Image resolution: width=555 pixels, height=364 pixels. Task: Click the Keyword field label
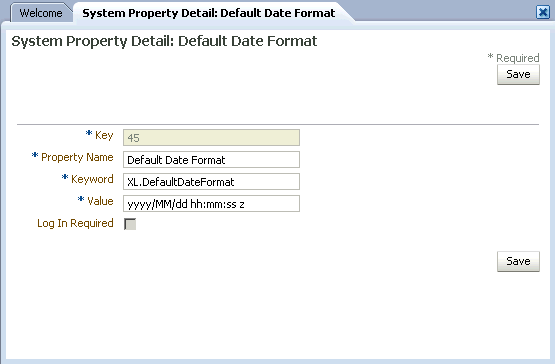click(x=92, y=179)
